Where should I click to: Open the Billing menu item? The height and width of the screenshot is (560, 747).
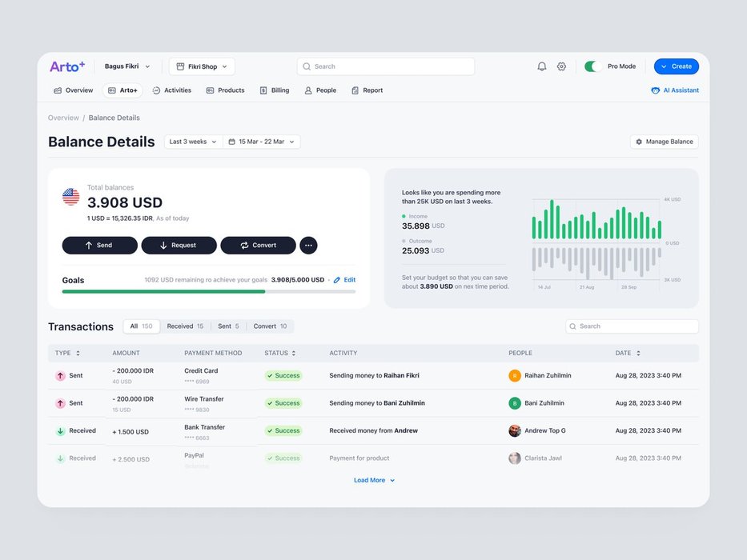coord(275,90)
